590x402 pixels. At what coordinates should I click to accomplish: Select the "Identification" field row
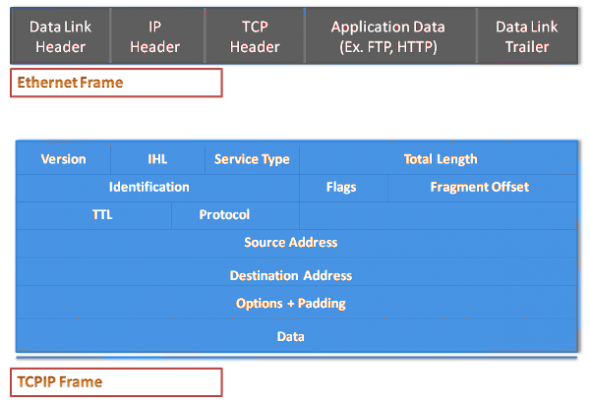pos(158,188)
